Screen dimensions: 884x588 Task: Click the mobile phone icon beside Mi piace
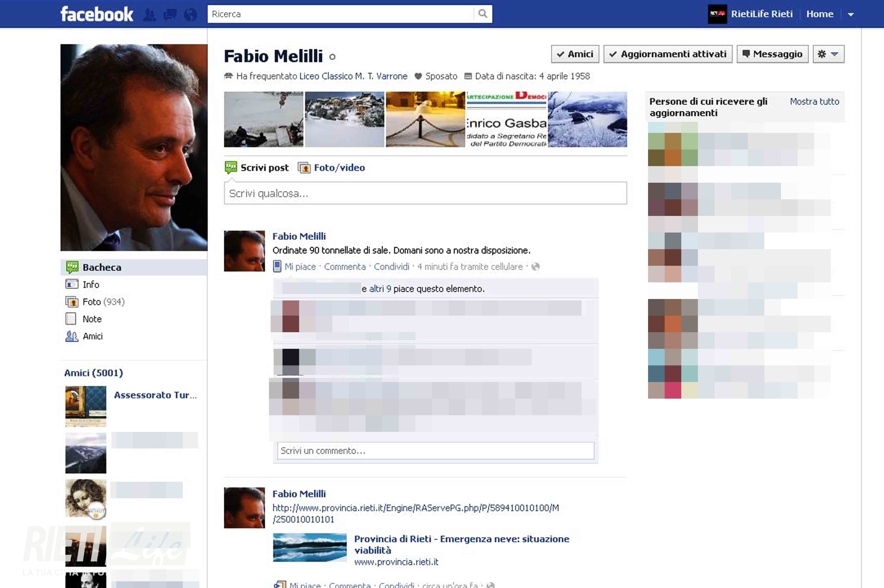coord(277,267)
